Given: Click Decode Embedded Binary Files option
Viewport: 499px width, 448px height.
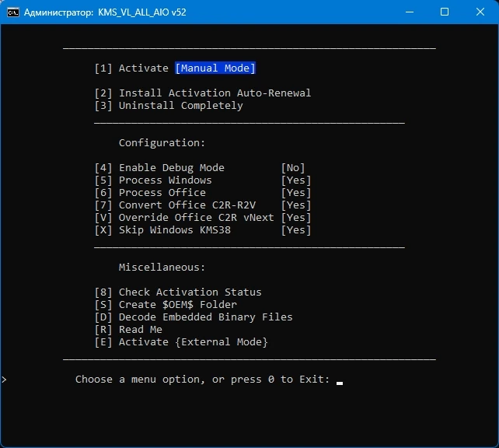Looking at the screenshot, I should coord(194,317).
